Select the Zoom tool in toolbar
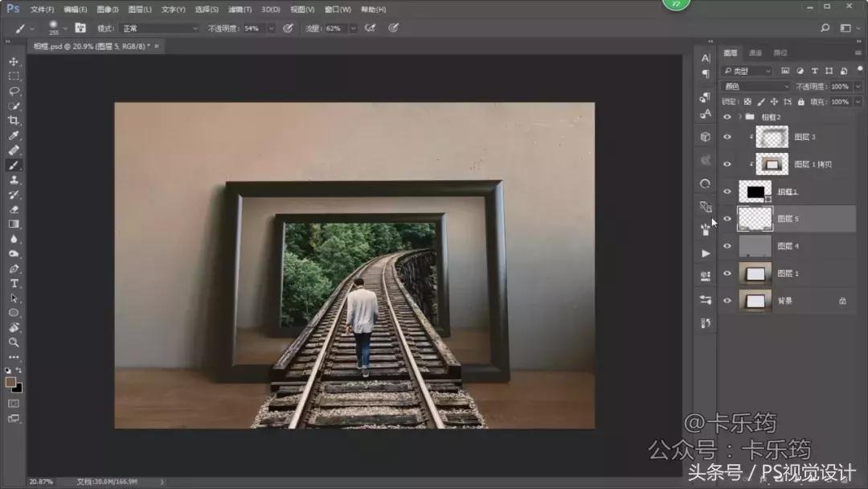Image resolution: width=868 pixels, height=489 pixels. pos(14,343)
